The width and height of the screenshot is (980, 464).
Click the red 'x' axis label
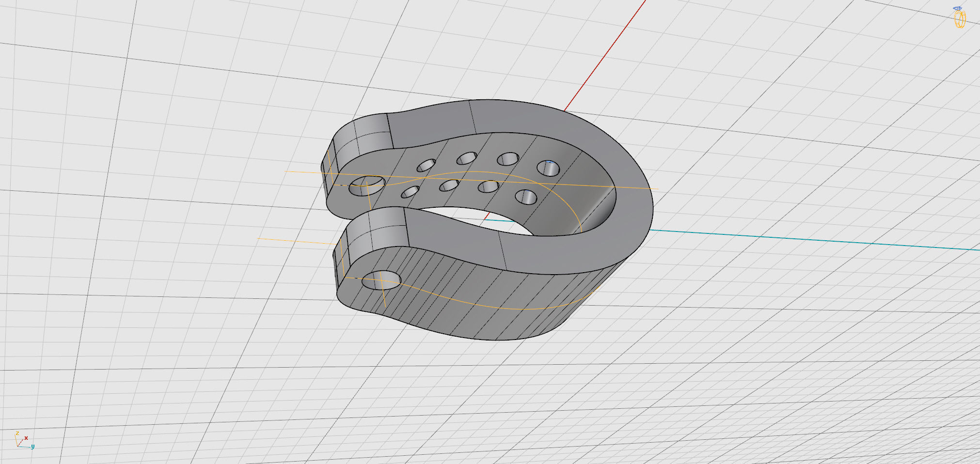(x=26, y=438)
